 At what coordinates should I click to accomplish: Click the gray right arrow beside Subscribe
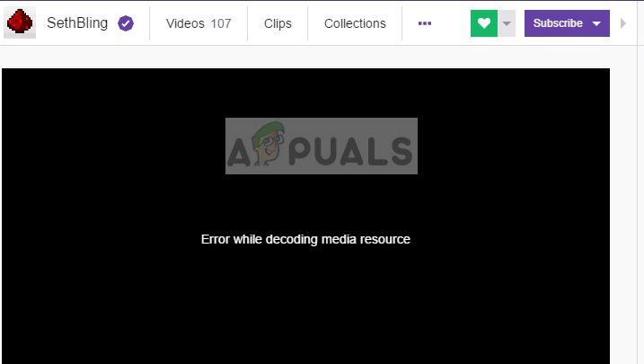(x=623, y=23)
